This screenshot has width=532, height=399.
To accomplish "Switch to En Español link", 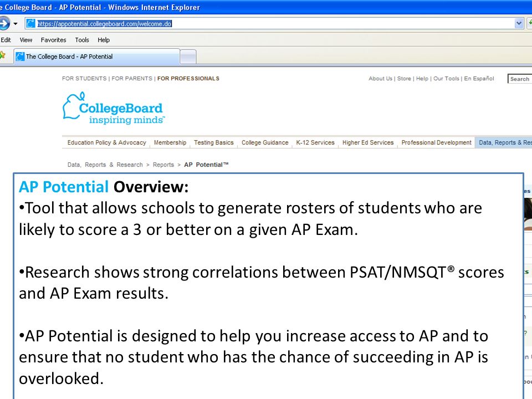I will pos(479,78).
